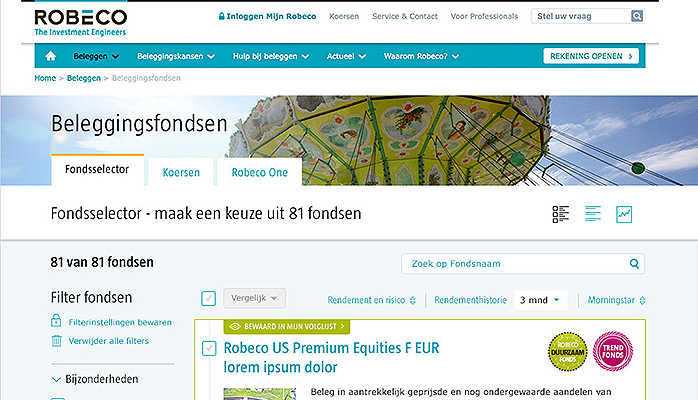Open the Vergelijk dropdown

(254, 298)
